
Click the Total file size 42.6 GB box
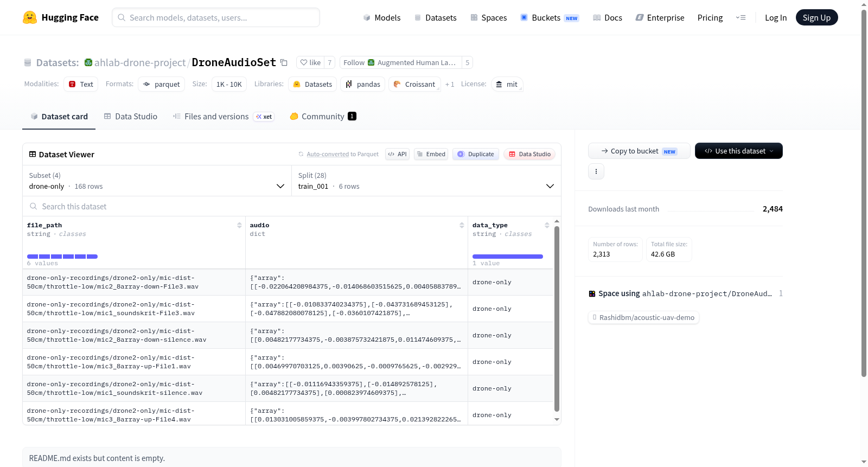pyautogui.click(x=669, y=250)
